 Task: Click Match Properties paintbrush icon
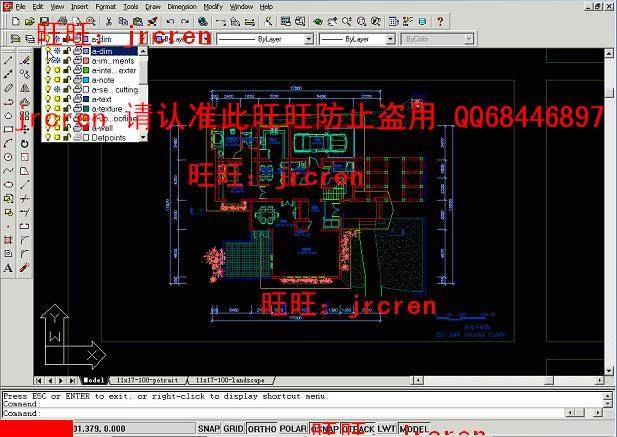pyautogui.click(x=153, y=21)
